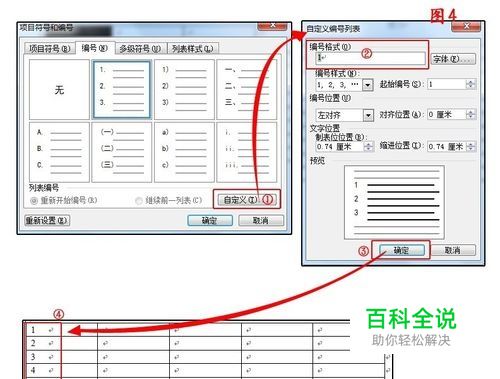Choose the 无 numbering option
Image resolution: width=500 pixels, height=379 pixels.
pos(59,90)
